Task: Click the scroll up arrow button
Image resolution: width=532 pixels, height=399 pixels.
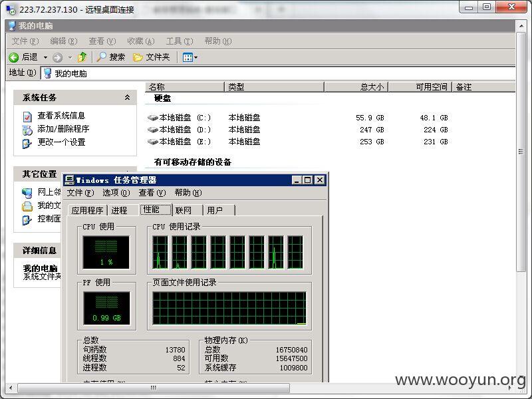Action: (x=521, y=26)
